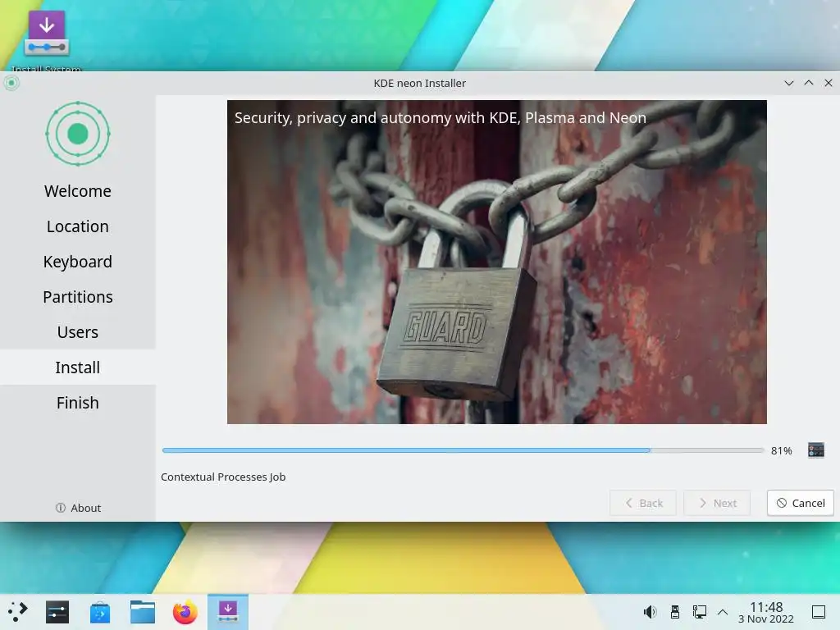
Task: Minimize the installer window
Action: pos(788,83)
